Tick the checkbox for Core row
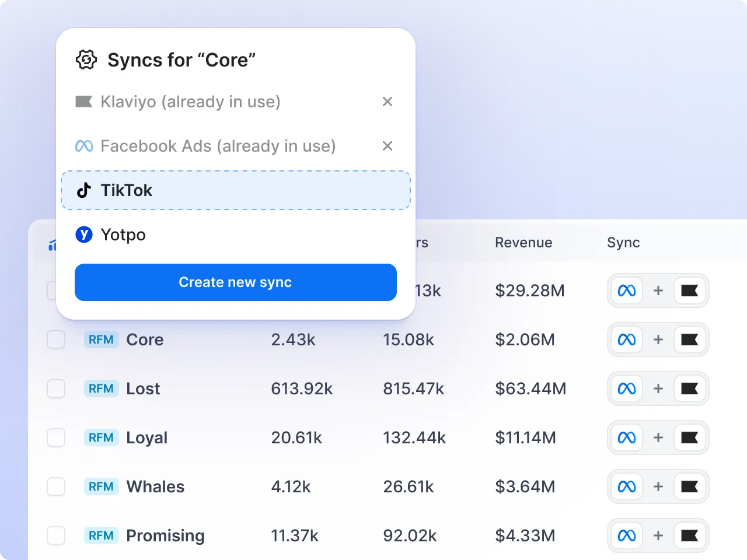 point(56,339)
